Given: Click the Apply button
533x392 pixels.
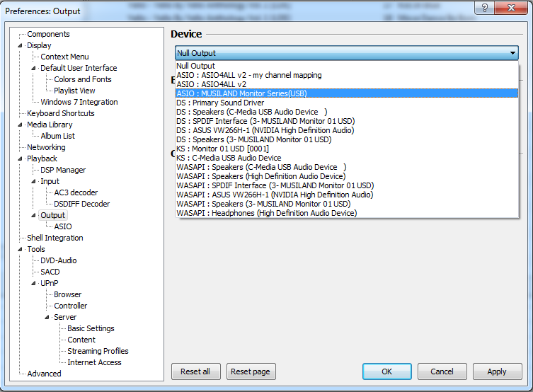Looking at the screenshot, I should [497, 371].
